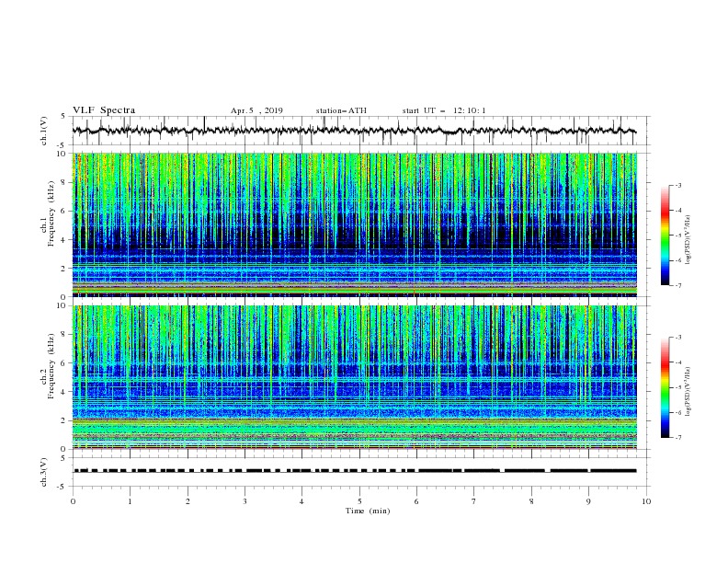Click the 'station=ATH' label
Image resolution: width=728 pixels, height=563 pixels.
[341, 110]
